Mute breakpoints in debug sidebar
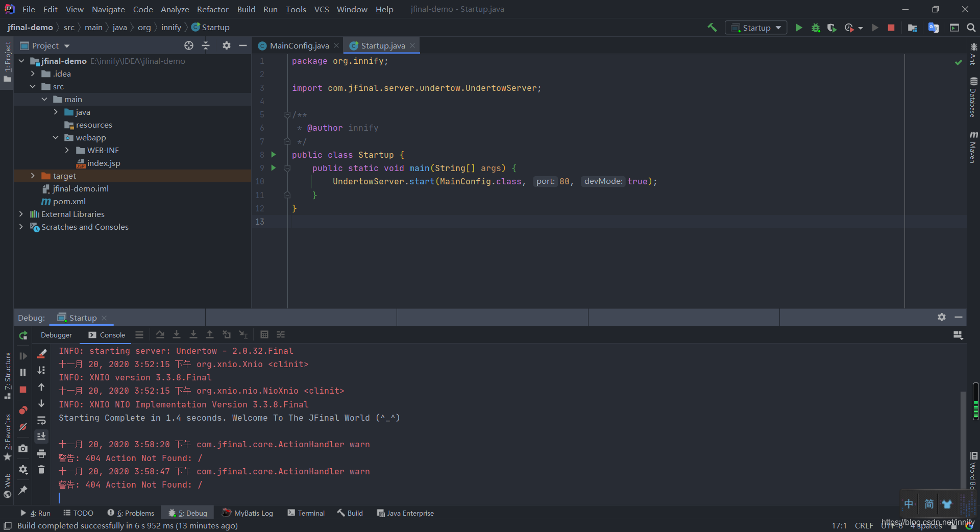The image size is (980, 532). pyautogui.click(x=23, y=427)
